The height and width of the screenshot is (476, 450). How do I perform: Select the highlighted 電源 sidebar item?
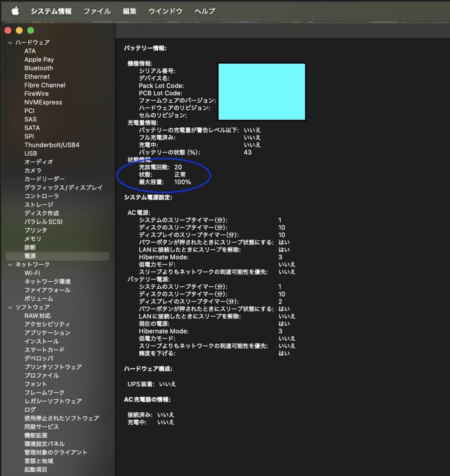[57, 256]
